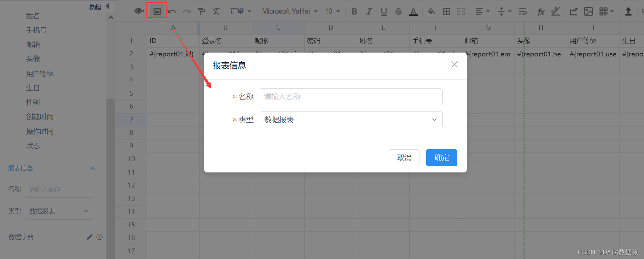Select the 创建时间 field in sidebar
644x259 pixels.
(x=40, y=117)
